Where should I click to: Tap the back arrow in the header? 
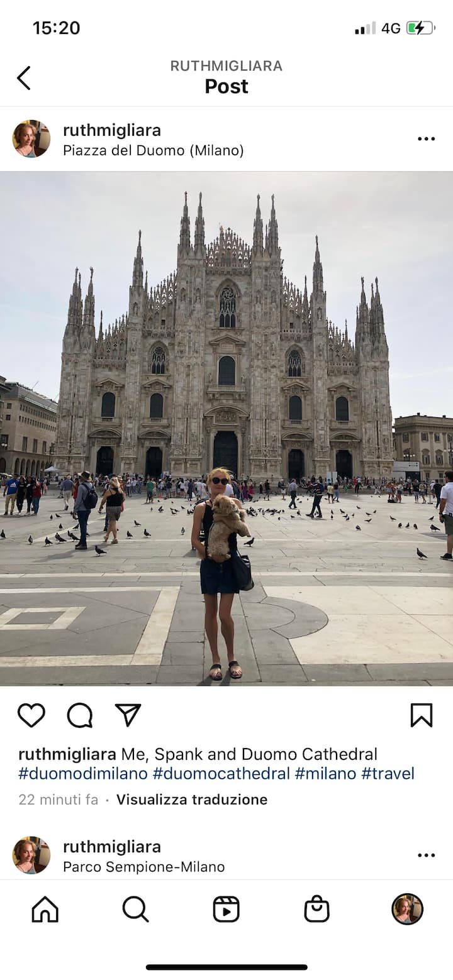click(23, 78)
